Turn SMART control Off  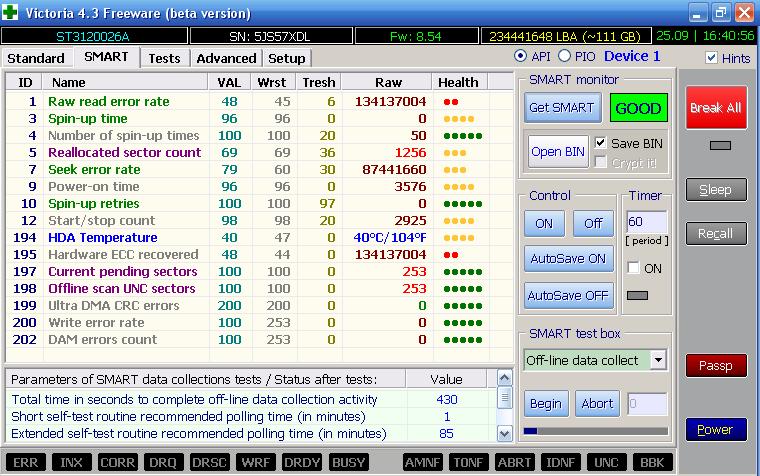(x=593, y=223)
